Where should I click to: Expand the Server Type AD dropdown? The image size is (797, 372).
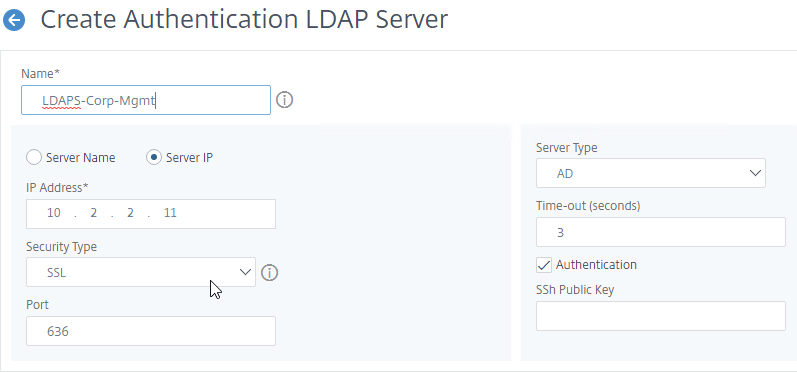click(x=651, y=173)
